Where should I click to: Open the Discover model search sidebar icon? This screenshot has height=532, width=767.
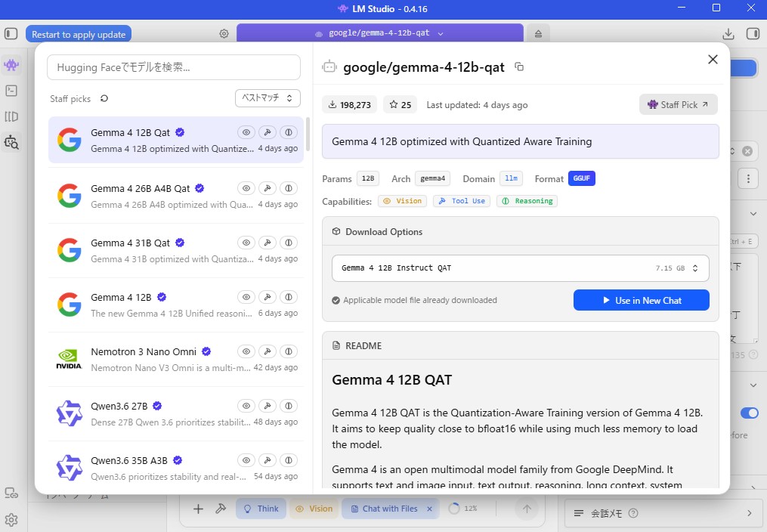(x=11, y=142)
